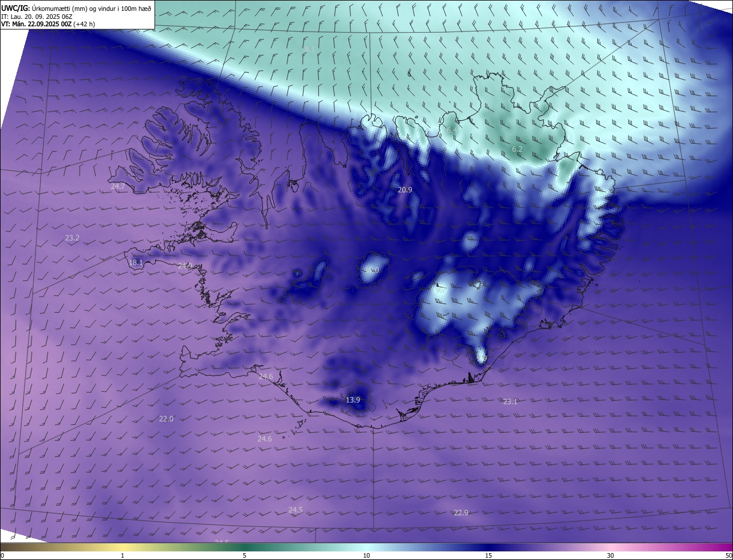Image resolution: width=733 pixels, height=560 pixels.
Task: Click the 6.4 value on the north coast
Action: coord(452,131)
